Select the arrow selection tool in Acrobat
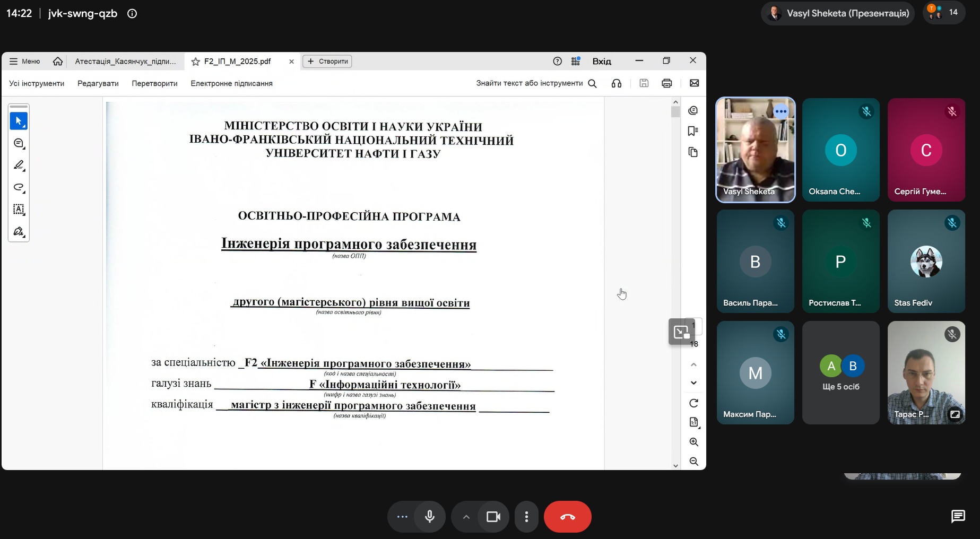The height and width of the screenshot is (539, 980). tap(19, 121)
